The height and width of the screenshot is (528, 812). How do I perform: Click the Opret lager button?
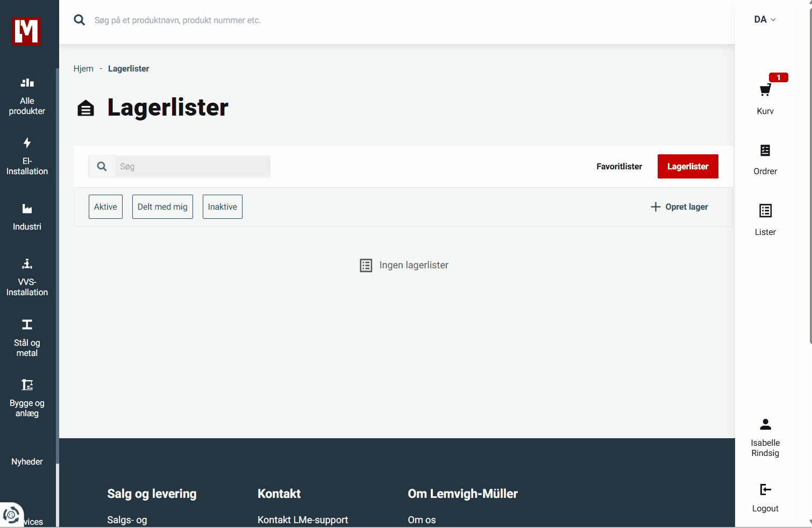(679, 207)
